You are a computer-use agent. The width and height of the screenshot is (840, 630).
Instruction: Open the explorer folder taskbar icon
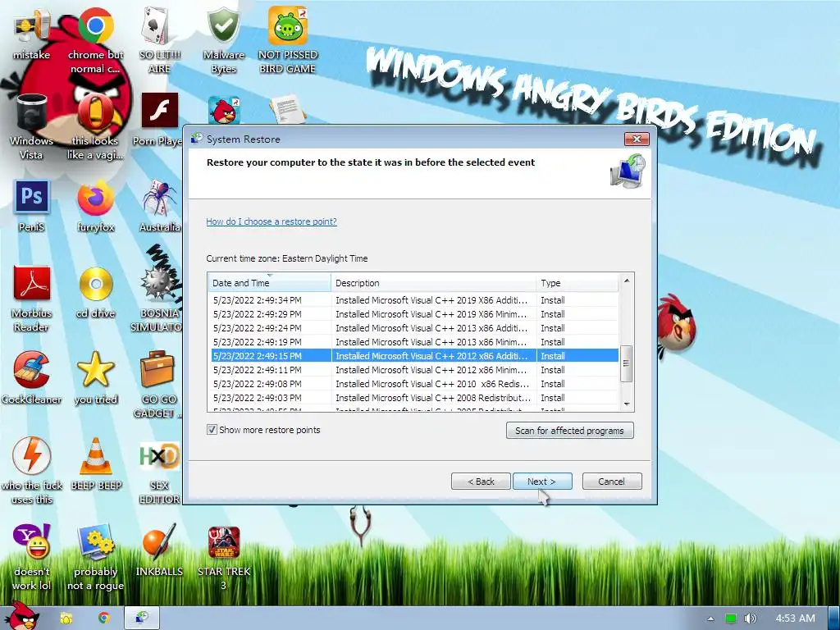tap(66, 618)
